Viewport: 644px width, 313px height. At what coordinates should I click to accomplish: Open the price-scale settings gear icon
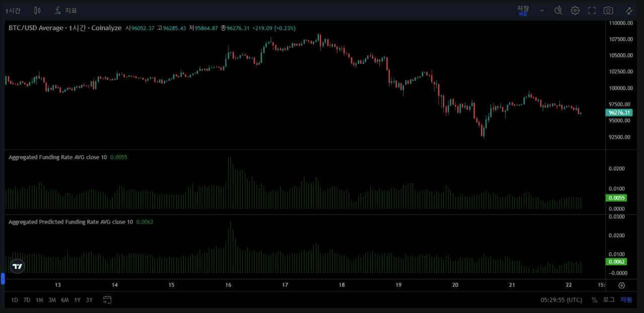(621, 285)
